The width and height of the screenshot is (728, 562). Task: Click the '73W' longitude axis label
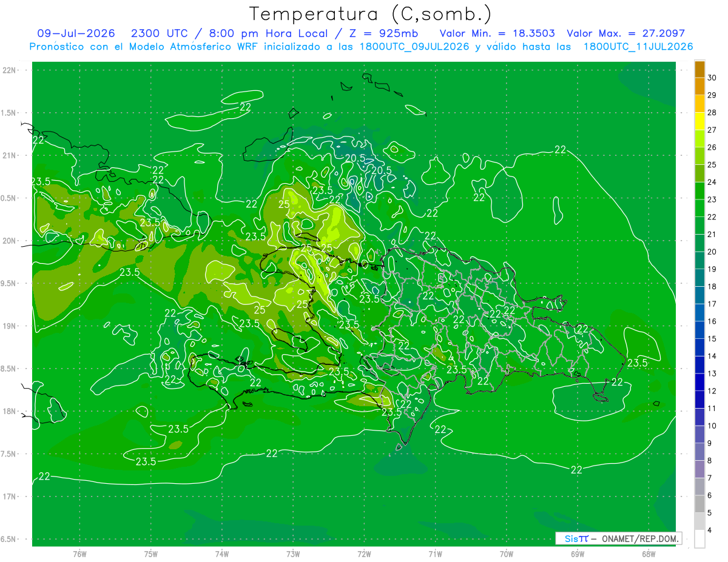click(x=293, y=554)
